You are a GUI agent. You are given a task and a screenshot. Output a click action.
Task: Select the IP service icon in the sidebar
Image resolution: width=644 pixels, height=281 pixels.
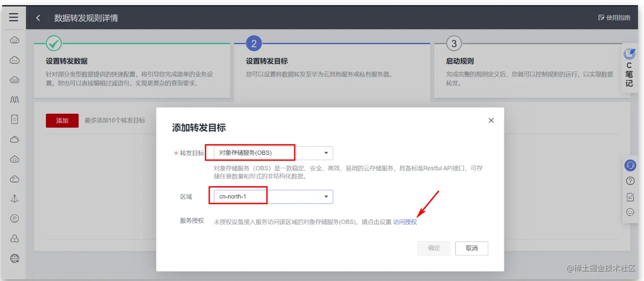point(14,218)
